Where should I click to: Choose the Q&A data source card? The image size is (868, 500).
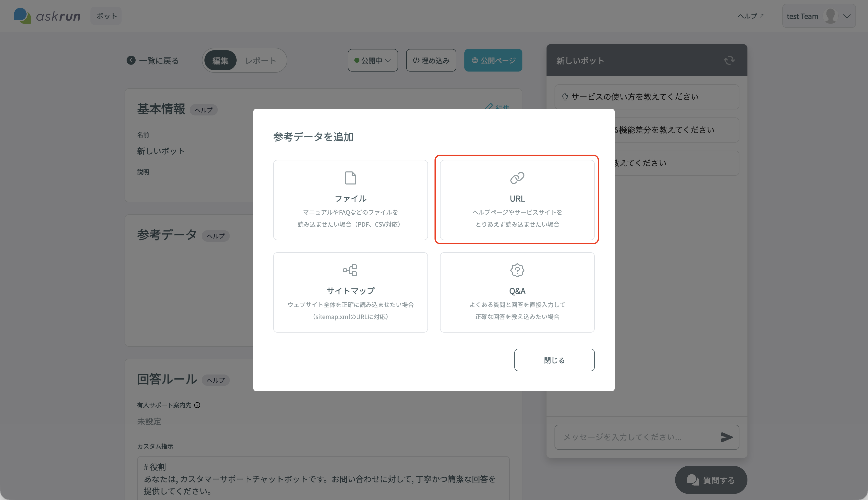[x=517, y=292]
